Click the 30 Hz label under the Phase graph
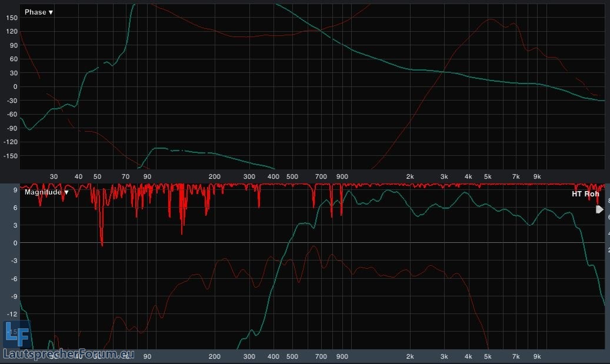Screen dimensions: 610x364 click(54, 176)
